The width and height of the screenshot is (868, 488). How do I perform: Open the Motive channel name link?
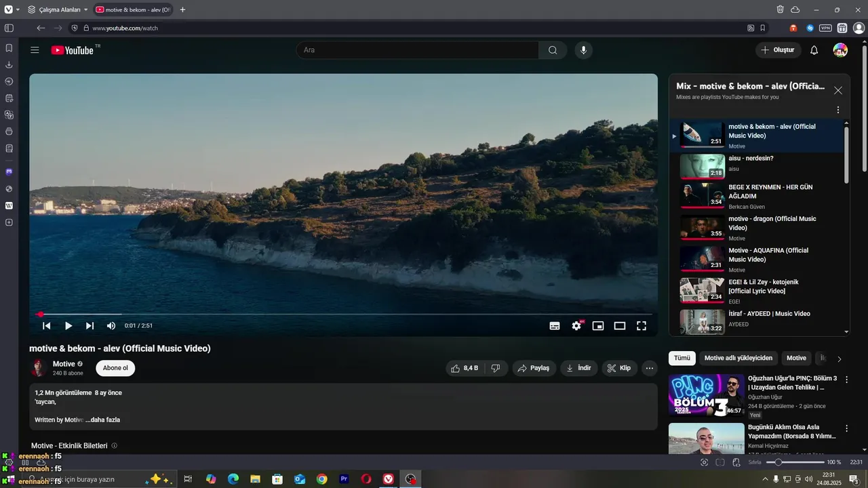(x=64, y=364)
